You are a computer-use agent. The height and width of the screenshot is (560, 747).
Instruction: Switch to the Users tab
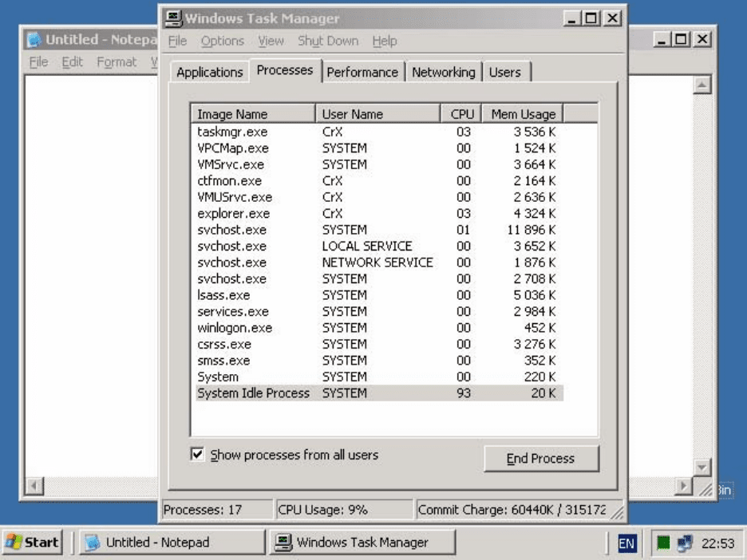point(505,73)
